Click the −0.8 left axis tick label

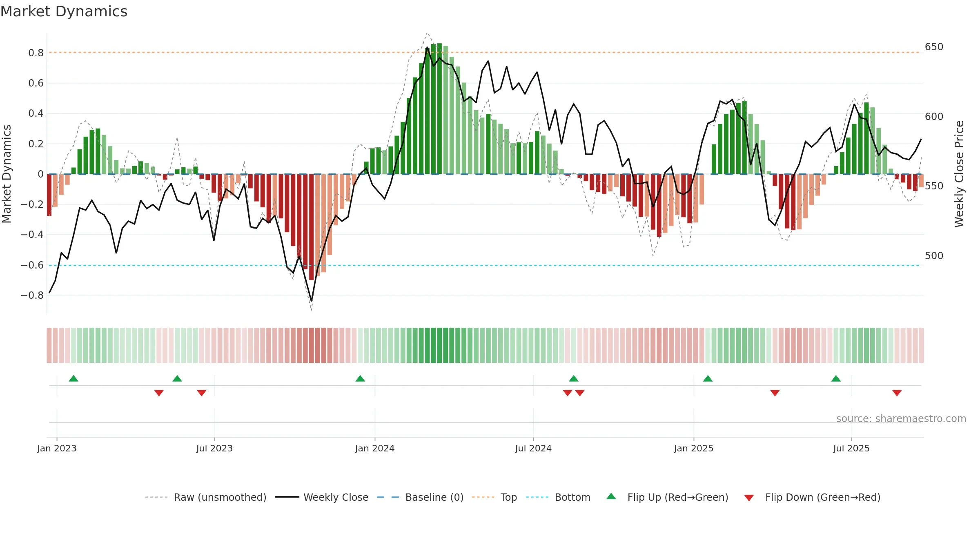(32, 295)
